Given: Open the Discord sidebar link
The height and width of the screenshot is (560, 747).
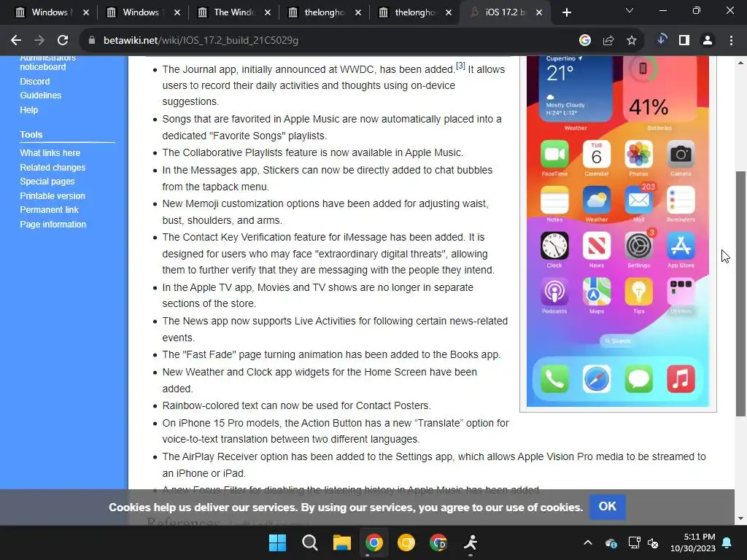Looking at the screenshot, I should [35, 82].
